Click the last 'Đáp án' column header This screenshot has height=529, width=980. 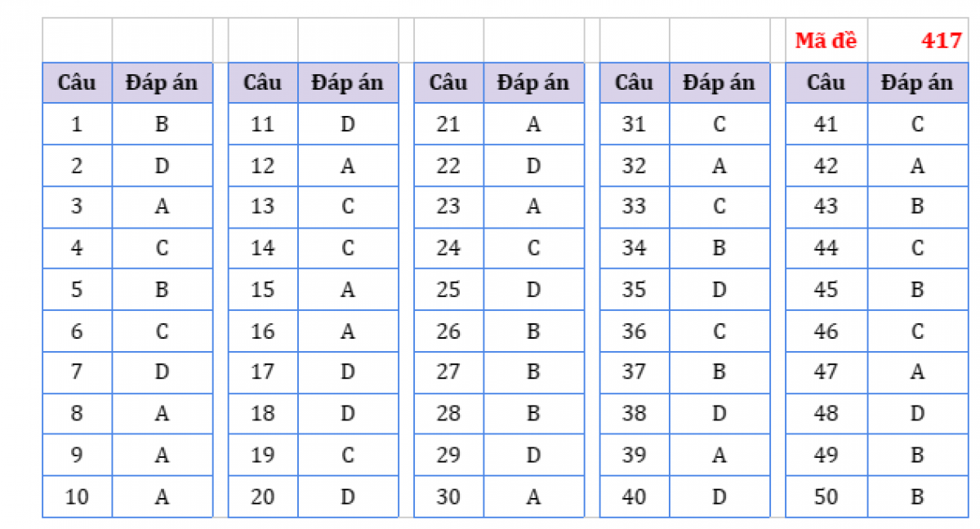click(918, 82)
